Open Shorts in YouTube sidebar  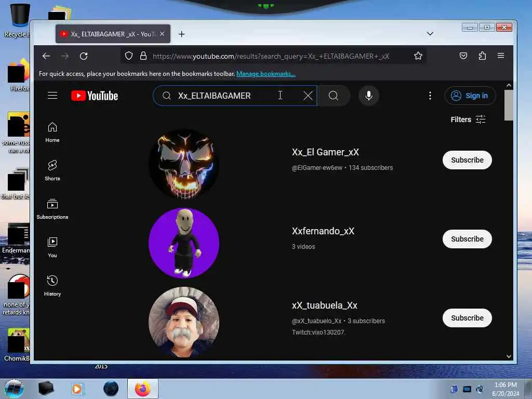[x=52, y=170]
